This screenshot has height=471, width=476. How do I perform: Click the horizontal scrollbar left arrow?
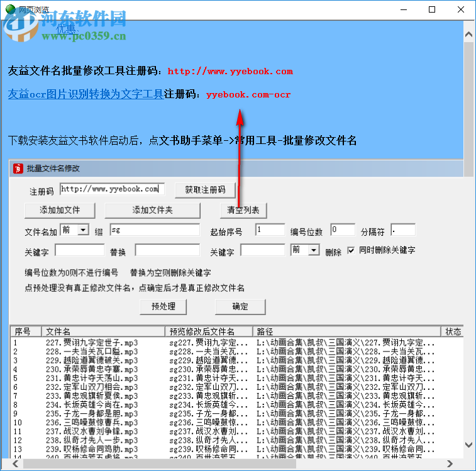(x=16, y=463)
